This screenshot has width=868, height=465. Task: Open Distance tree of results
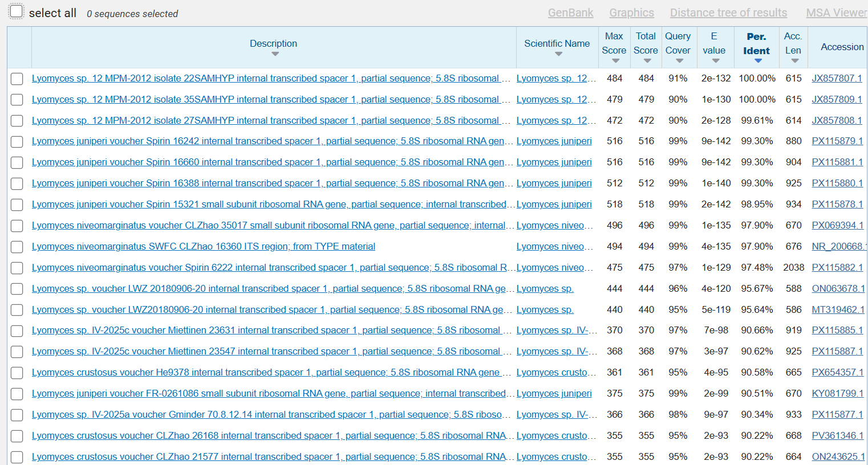click(x=728, y=13)
